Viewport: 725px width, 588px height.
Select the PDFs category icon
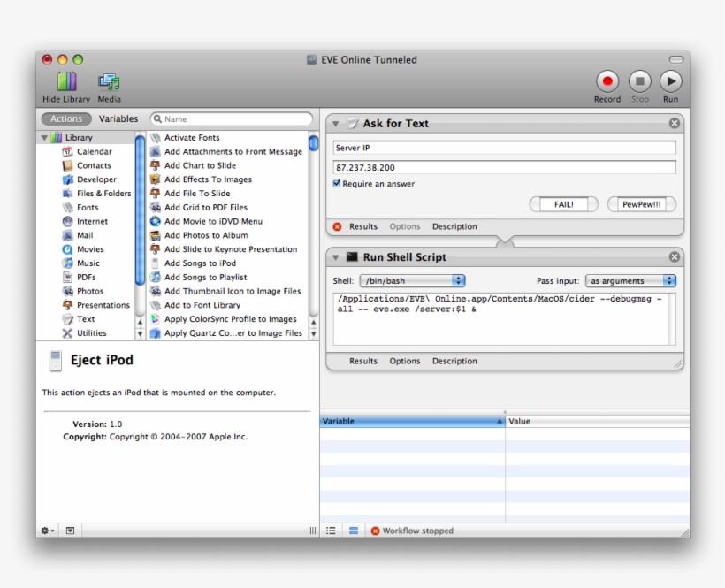tap(67, 278)
